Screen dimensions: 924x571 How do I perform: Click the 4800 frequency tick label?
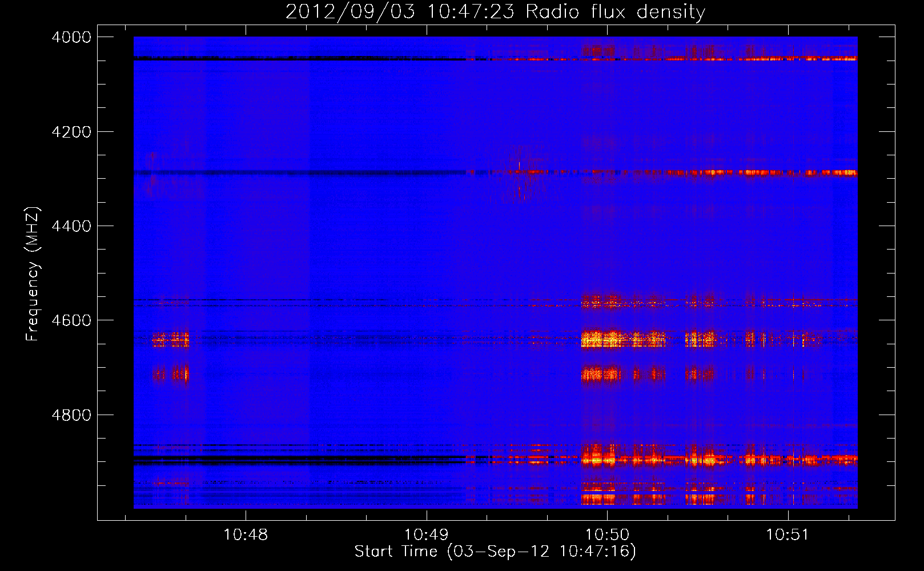point(71,415)
